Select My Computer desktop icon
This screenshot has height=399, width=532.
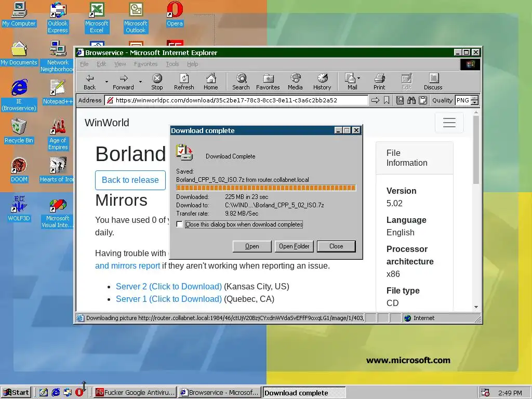(19, 14)
